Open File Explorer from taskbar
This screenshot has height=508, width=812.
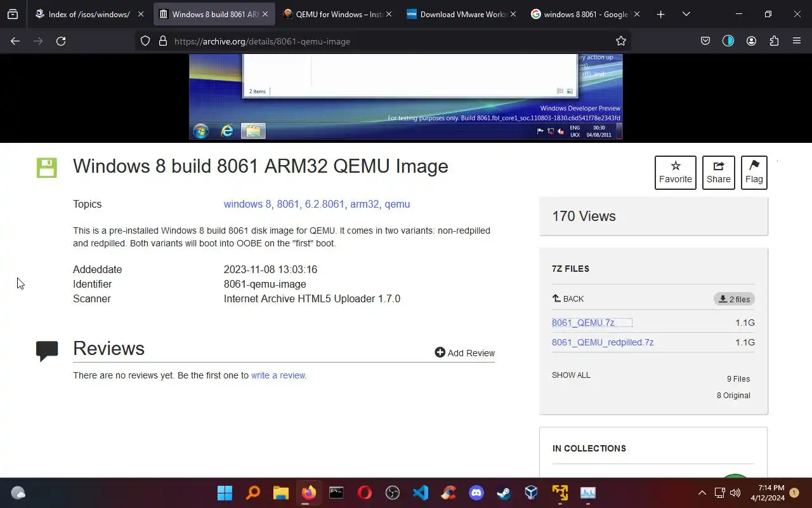click(280, 493)
